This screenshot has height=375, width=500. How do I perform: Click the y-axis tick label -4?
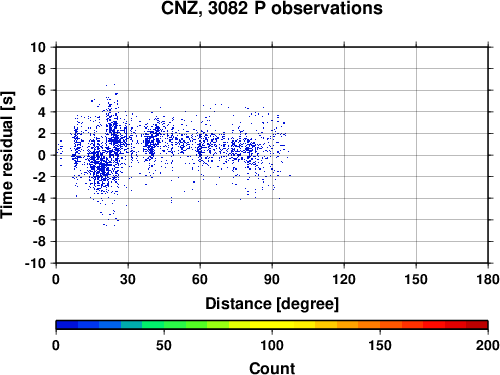39,198
